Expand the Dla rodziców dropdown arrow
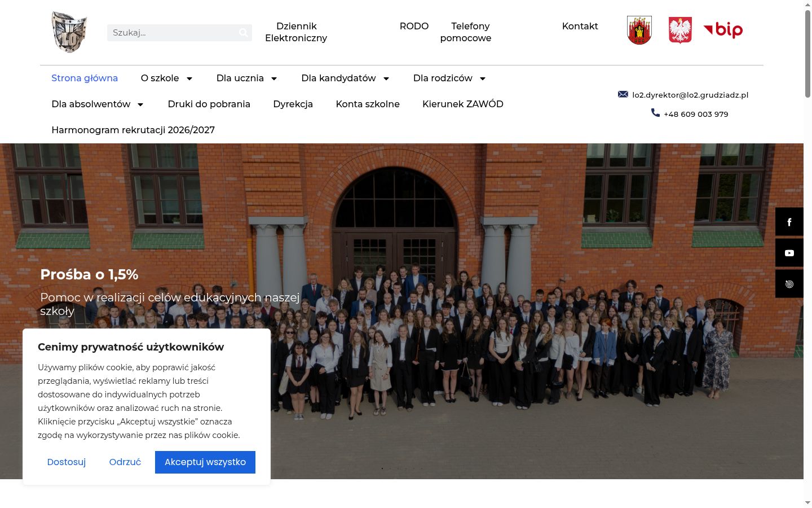812x508 pixels. 483,78
